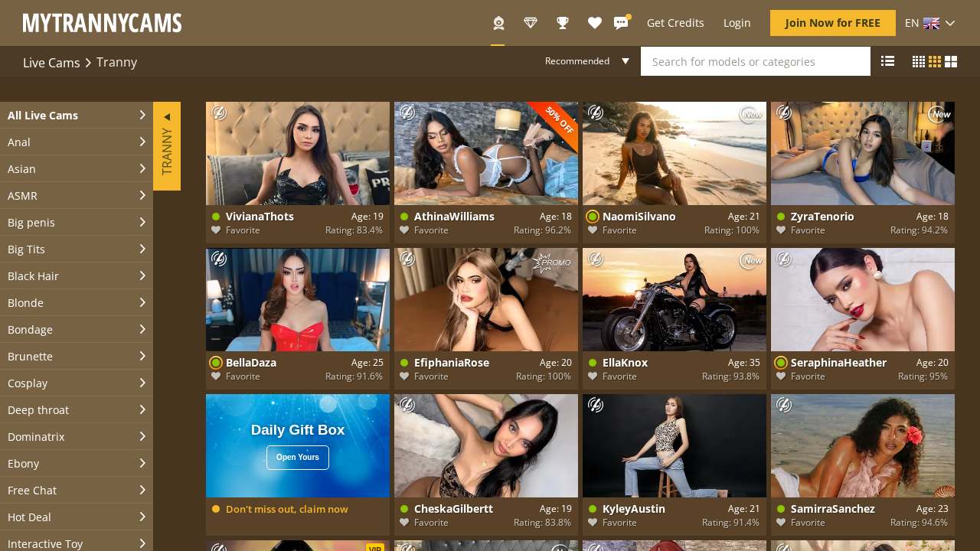Favorite NaomiSilvano with heart icon

point(593,230)
